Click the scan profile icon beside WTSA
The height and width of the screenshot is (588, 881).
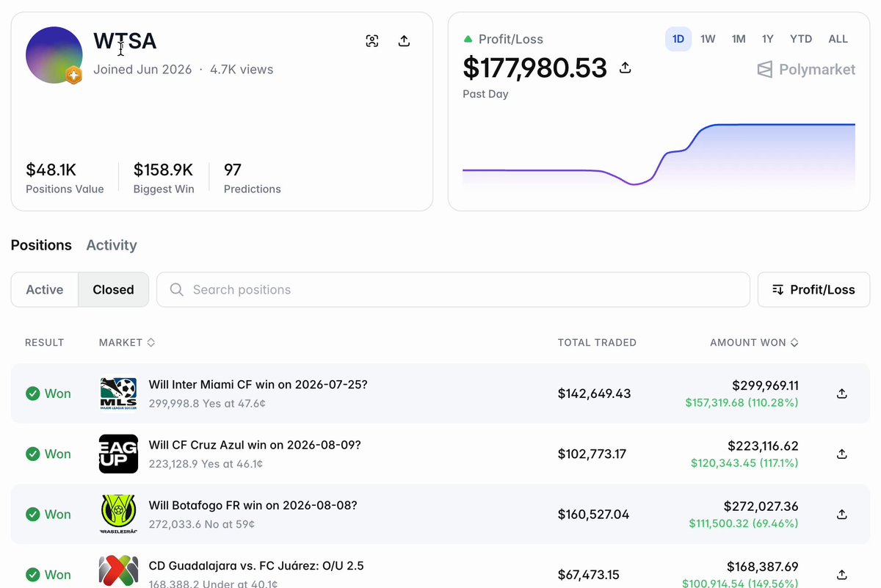(x=372, y=41)
